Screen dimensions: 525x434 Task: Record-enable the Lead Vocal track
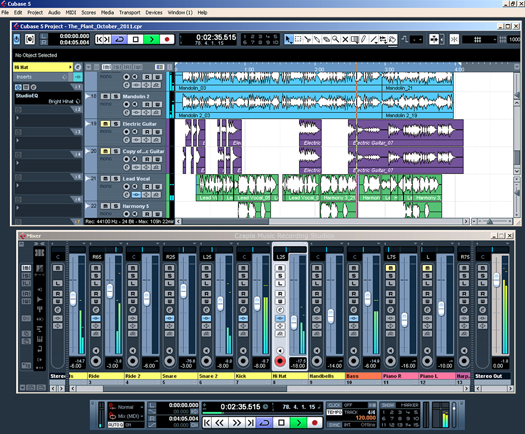point(126,187)
